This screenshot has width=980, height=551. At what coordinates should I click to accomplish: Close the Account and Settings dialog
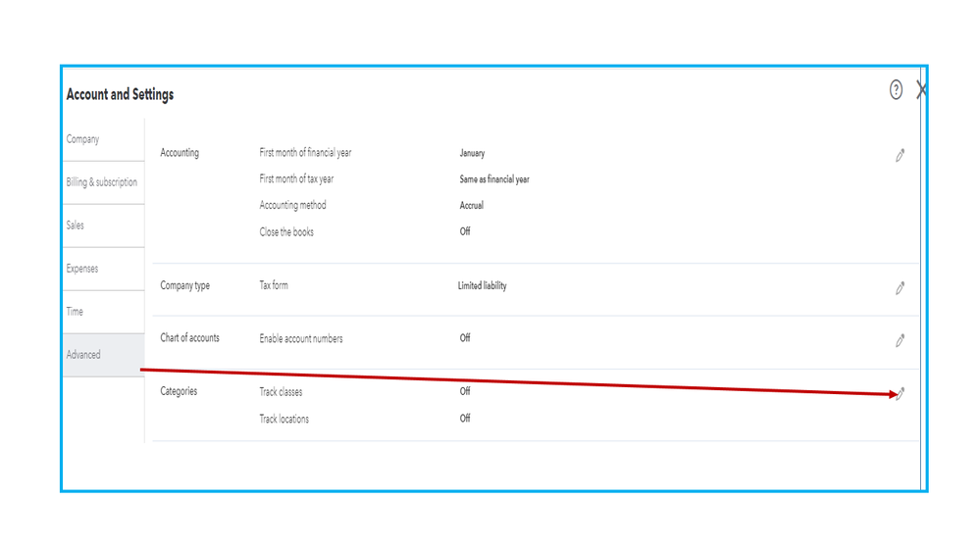921,90
